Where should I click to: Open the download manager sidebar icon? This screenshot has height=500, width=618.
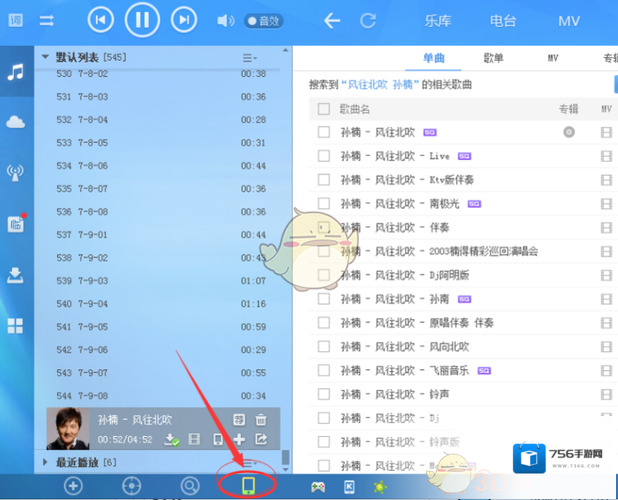(15, 274)
